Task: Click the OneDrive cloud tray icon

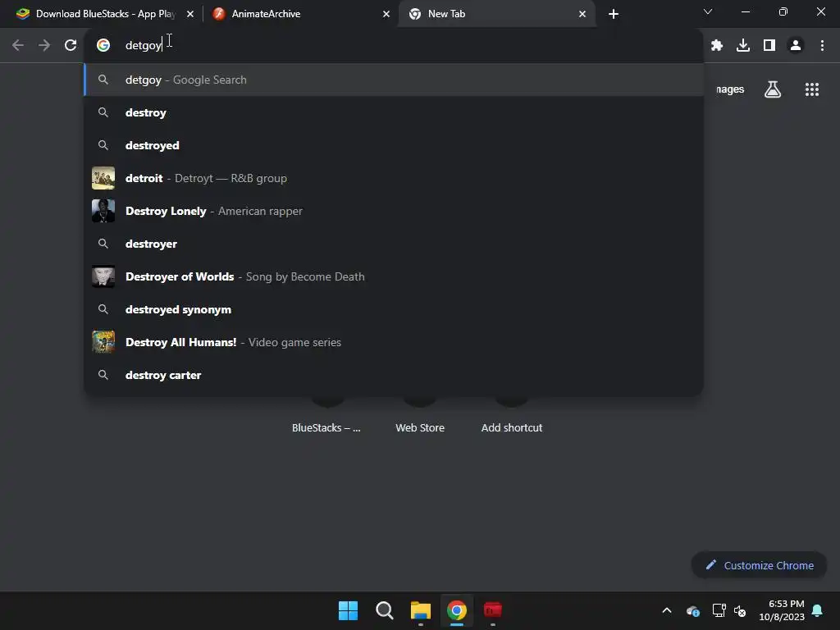Action: point(692,610)
